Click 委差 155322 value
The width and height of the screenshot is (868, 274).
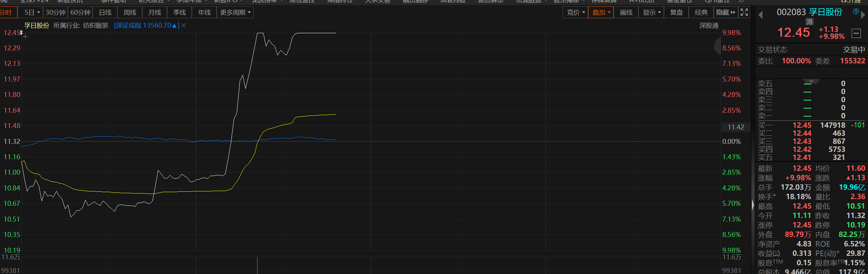[x=853, y=61]
